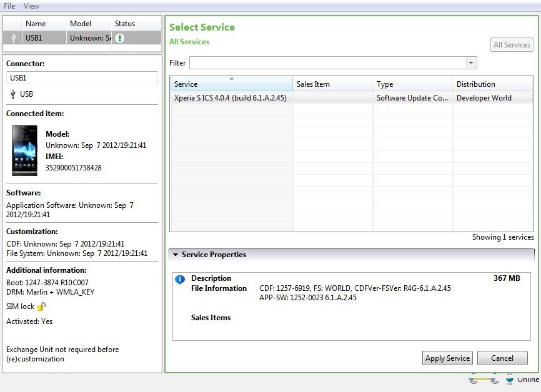Click the CDF: 1257-6919 file information line
541x392 pixels.
[x=355, y=288]
